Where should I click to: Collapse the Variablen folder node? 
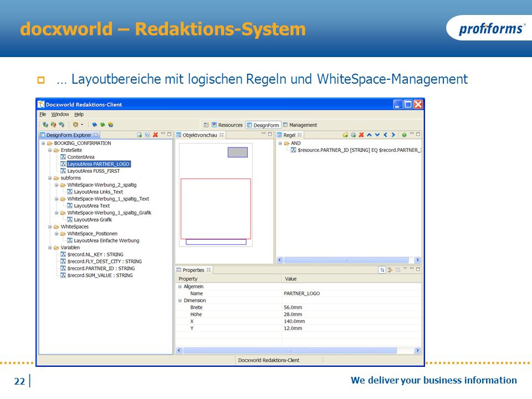[x=50, y=248]
